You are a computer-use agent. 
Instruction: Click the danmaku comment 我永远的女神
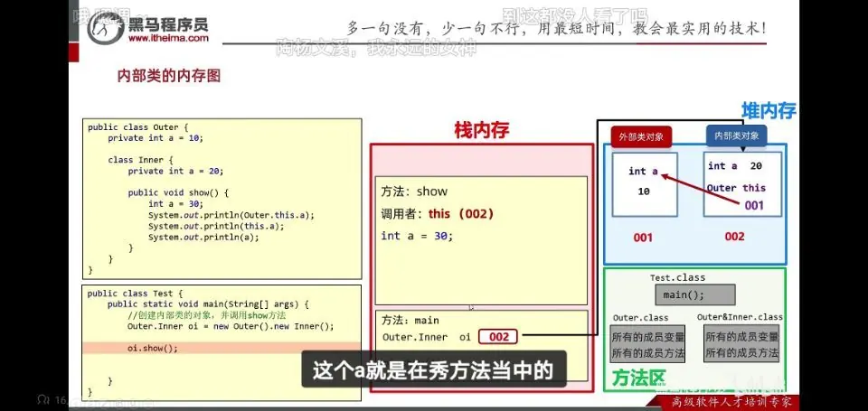420,48
